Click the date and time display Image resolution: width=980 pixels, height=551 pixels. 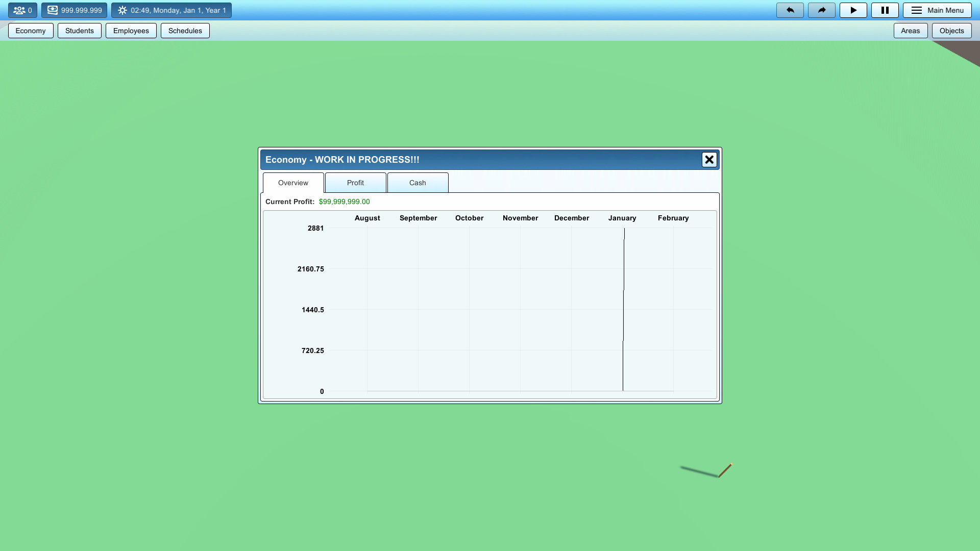pos(178,10)
